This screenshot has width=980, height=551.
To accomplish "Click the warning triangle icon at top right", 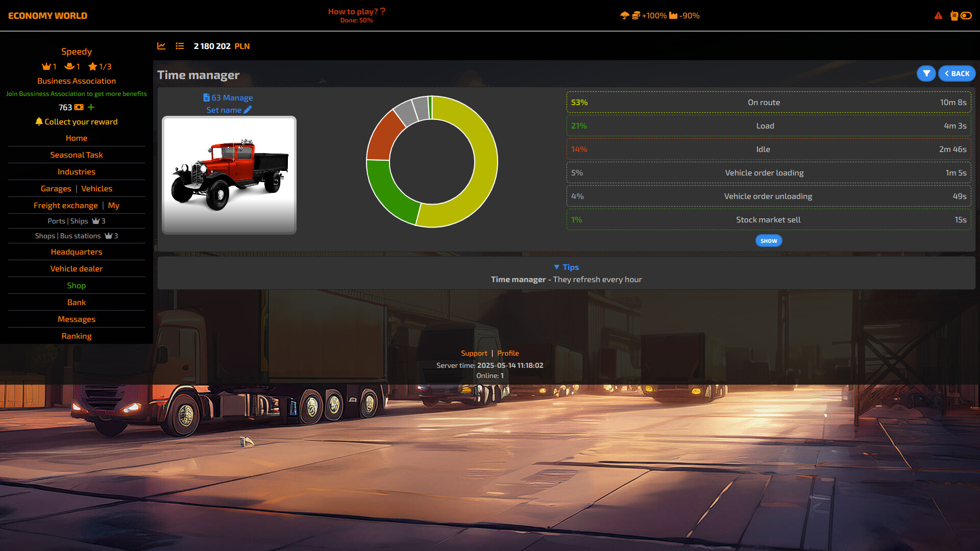I will [x=938, y=16].
